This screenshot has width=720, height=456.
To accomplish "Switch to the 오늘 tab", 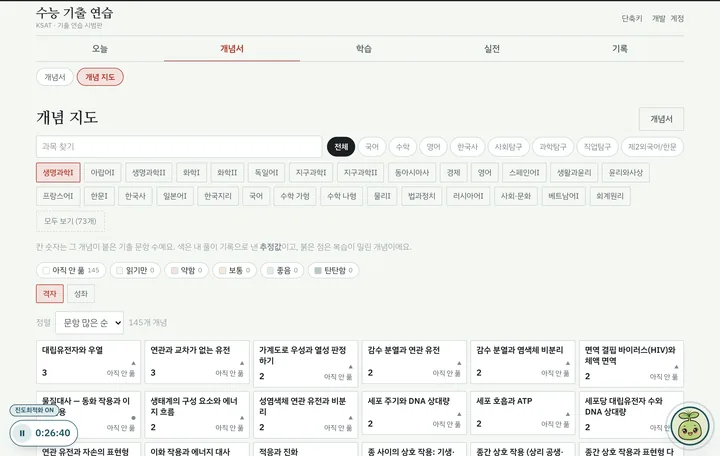I will click(100, 49).
